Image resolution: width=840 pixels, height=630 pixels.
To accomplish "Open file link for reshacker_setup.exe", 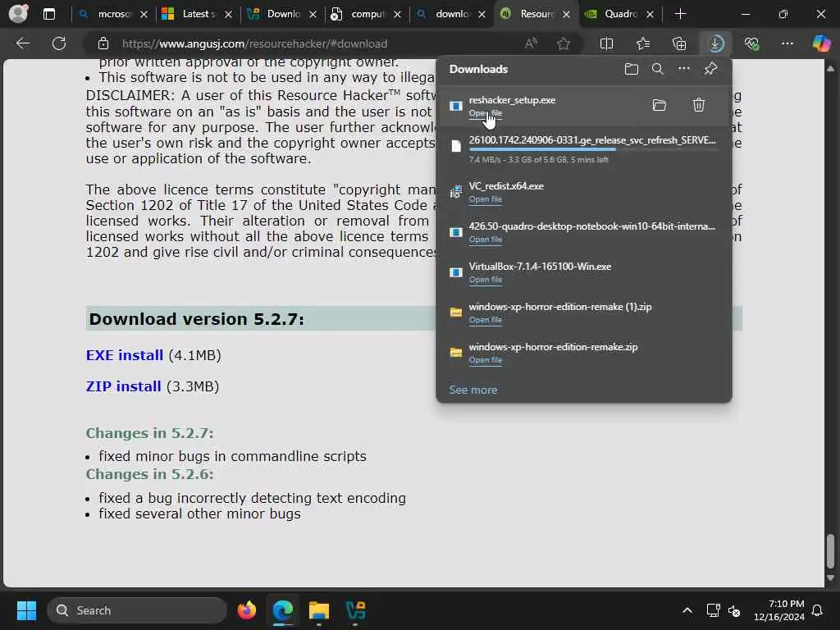I will tap(486, 113).
